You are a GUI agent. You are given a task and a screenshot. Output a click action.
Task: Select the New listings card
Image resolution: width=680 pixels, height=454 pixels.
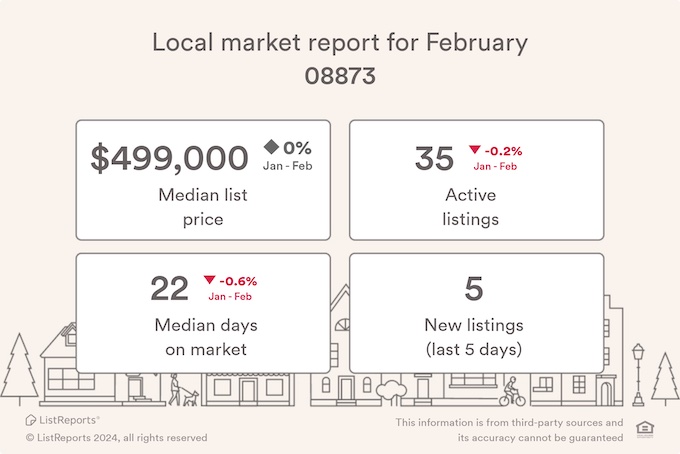point(477,313)
